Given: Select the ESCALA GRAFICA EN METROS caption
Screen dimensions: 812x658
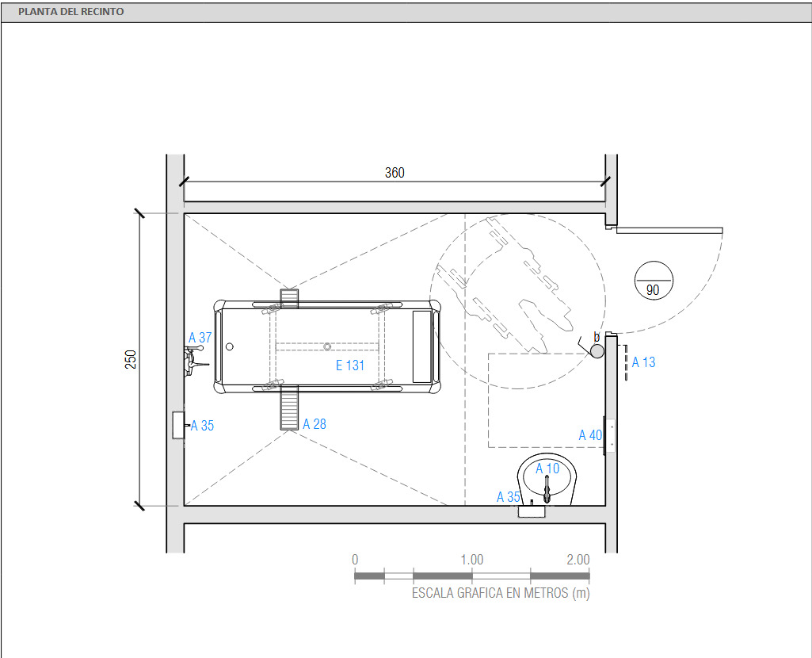Looking at the screenshot, I should tap(500, 592).
